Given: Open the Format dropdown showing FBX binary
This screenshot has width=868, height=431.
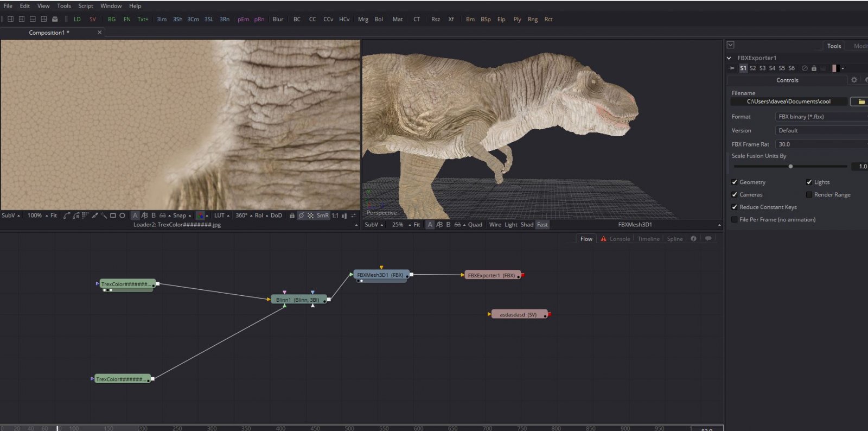Looking at the screenshot, I should point(821,117).
